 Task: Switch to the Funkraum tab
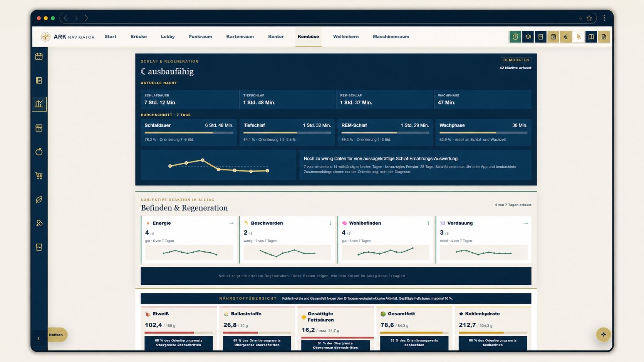tap(200, 37)
